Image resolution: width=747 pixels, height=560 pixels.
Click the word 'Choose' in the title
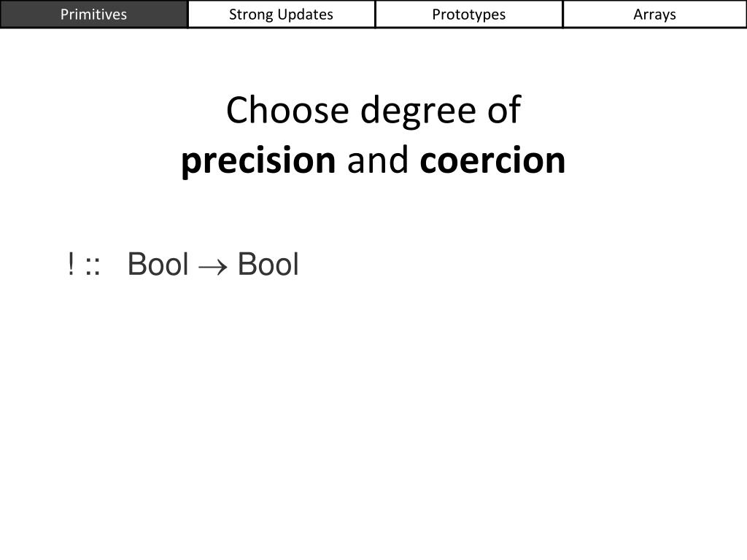[287, 110]
